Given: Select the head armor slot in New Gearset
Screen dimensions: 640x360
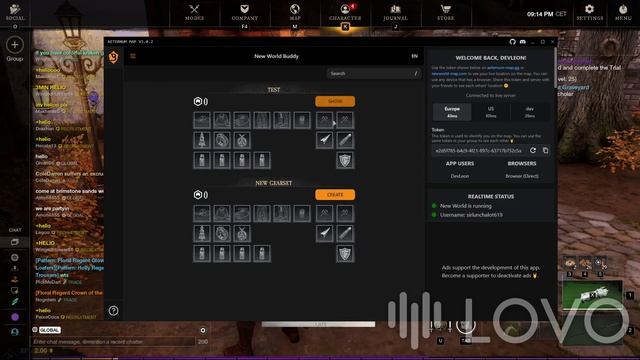Looking at the screenshot, I should (x=202, y=213).
